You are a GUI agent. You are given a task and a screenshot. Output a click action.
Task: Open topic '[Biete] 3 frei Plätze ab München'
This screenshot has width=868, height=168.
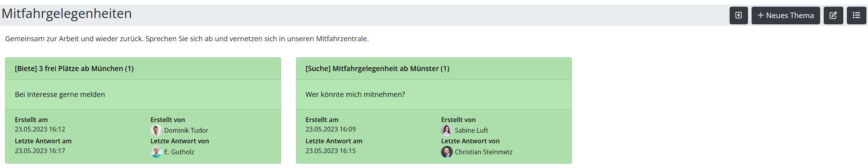(x=74, y=69)
